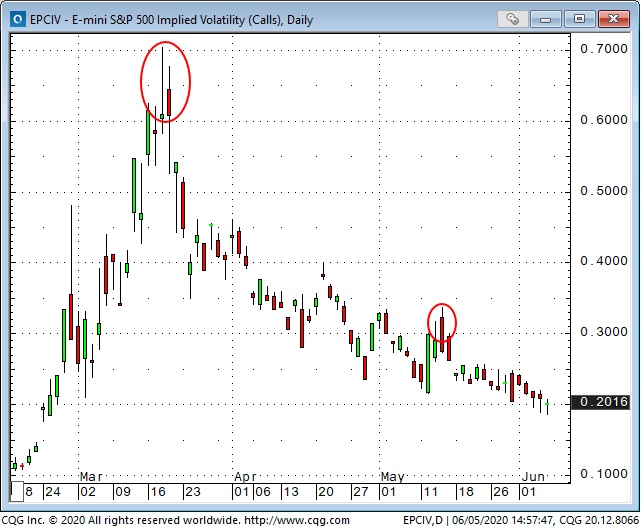Click the link chain button in title bar
The height and width of the screenshot is (528, 642).
(x=512, y=19)
